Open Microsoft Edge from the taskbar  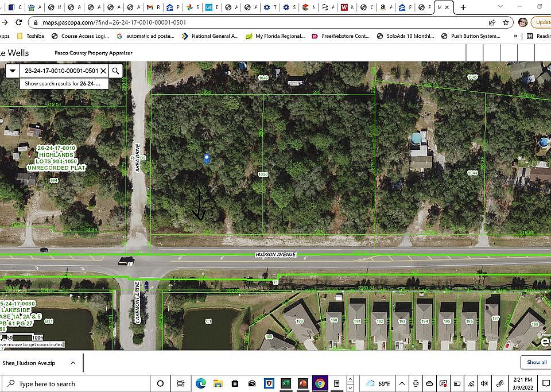click(x=201, y=383)
